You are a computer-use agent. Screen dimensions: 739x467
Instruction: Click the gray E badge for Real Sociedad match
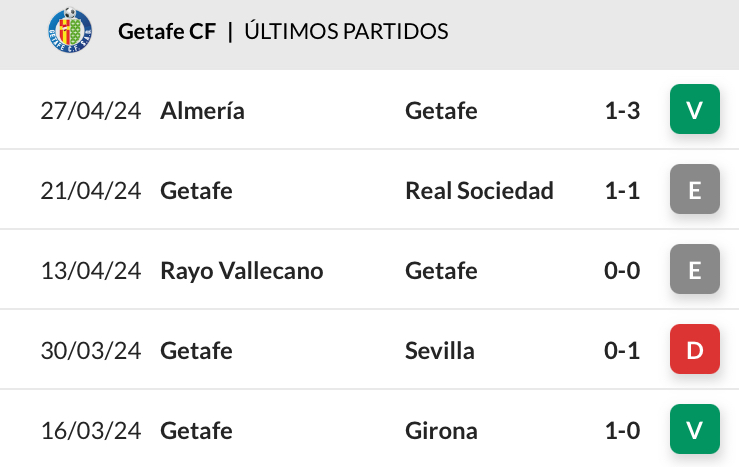point(695,189)
